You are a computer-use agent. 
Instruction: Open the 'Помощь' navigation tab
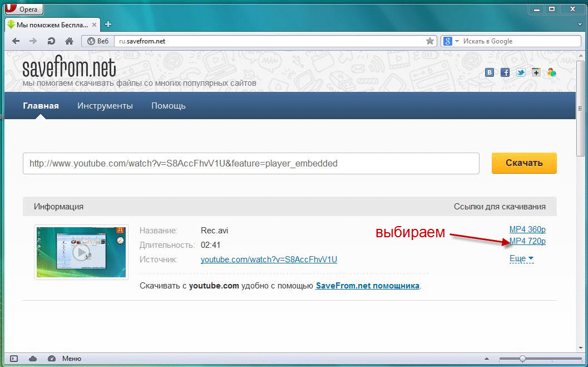coord(169,106)
